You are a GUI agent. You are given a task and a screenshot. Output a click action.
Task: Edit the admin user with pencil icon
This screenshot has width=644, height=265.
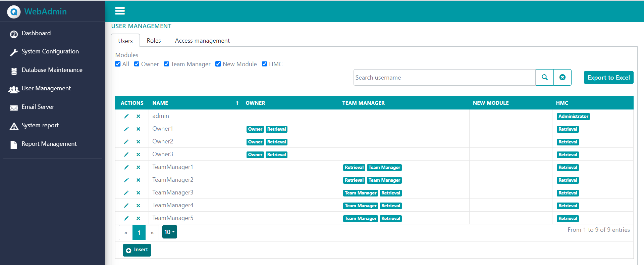pyautogui.click(x=126, y=116)
